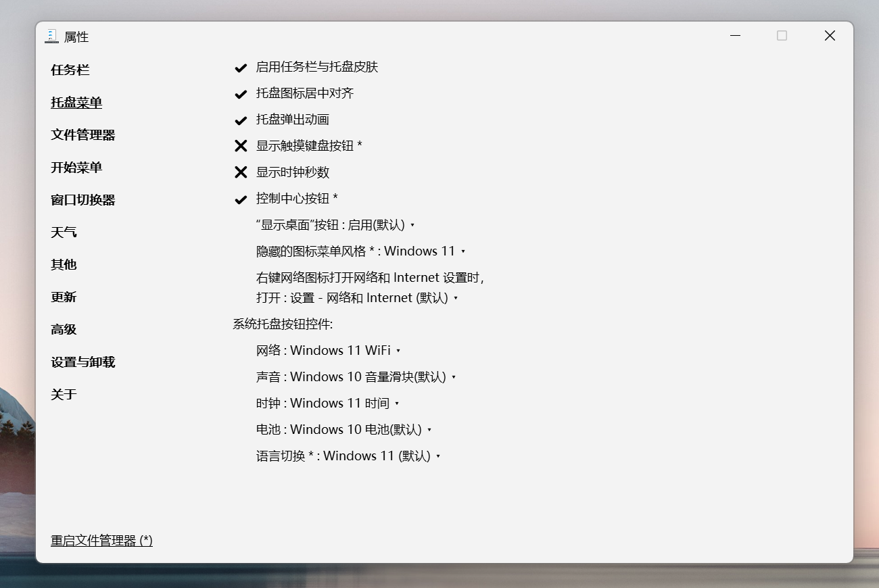The image size is (879, 588).
Task: Toggle the 控制中心按钮 checkmark
Action: pyautogui.click(x=241, y=199)
